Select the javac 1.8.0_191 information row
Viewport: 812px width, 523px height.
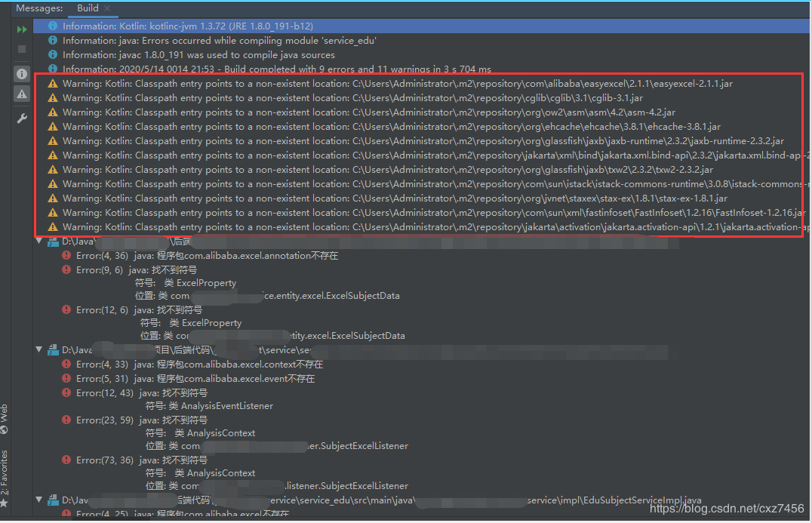422,55
